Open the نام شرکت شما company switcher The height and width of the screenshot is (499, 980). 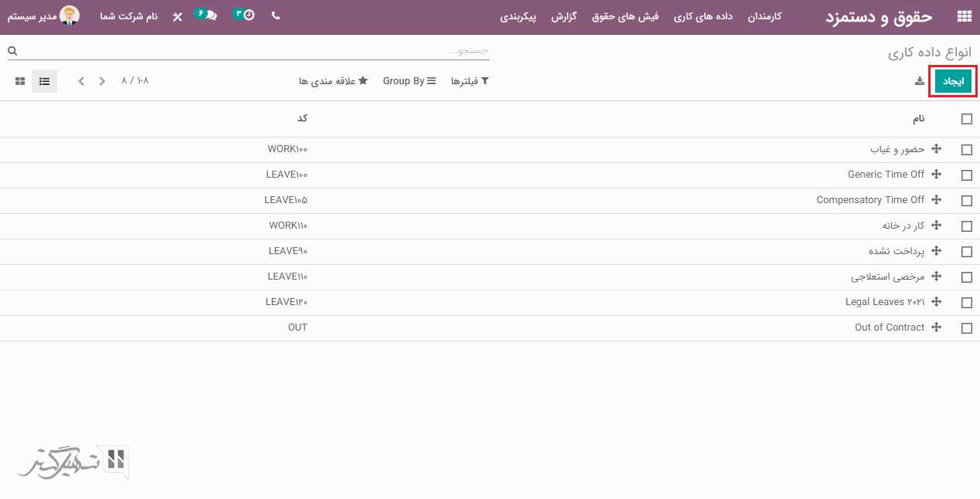tap(129, 16)
